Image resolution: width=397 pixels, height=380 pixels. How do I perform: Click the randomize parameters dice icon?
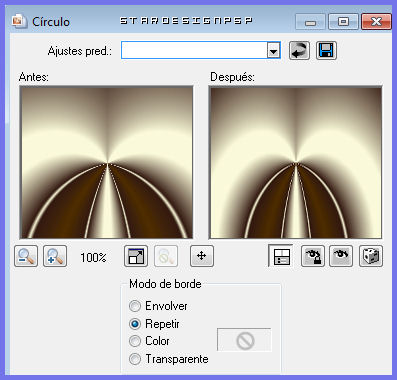point(371,256)
